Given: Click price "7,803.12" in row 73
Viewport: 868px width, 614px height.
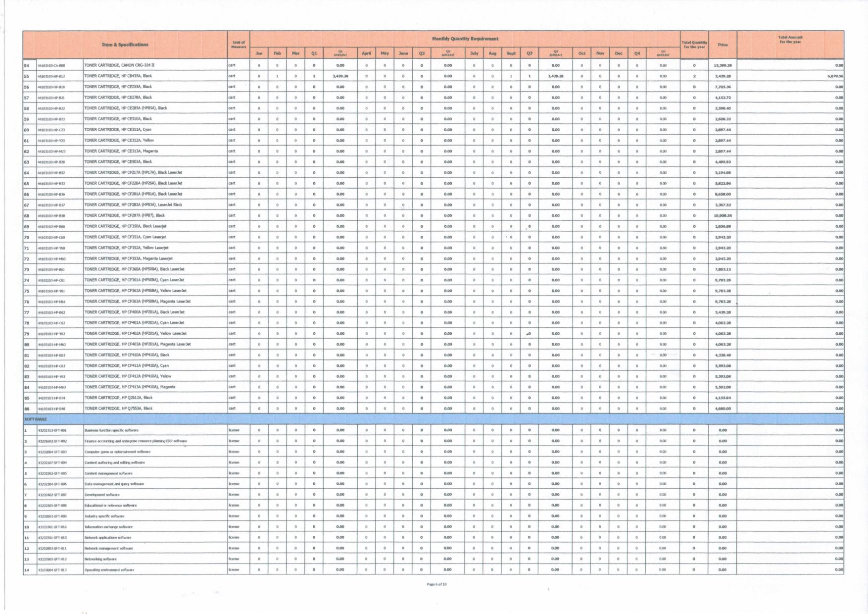Looking at the screenshot, I should [x=723, y=269].
